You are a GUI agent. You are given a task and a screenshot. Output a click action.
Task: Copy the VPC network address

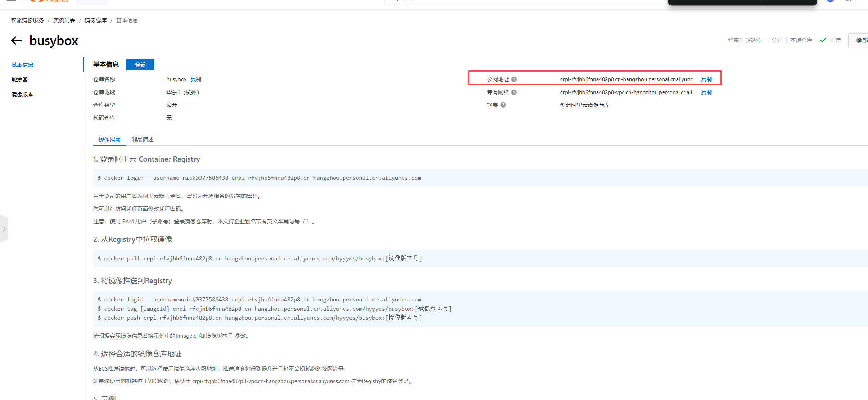point(706,92)
